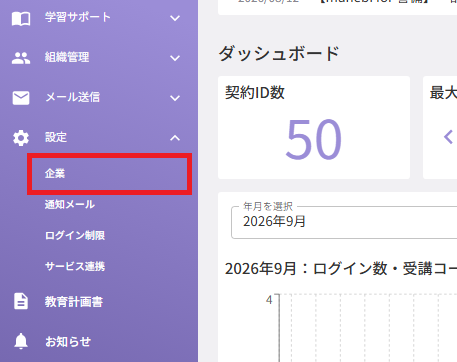Open the お知らせ menu label
The height and width of the screenshot is (362, 457).
click(x=68, y=342)
